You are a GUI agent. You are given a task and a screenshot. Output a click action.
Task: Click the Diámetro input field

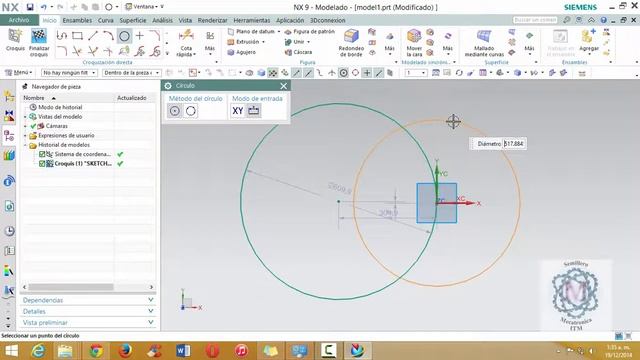[514, 144]
